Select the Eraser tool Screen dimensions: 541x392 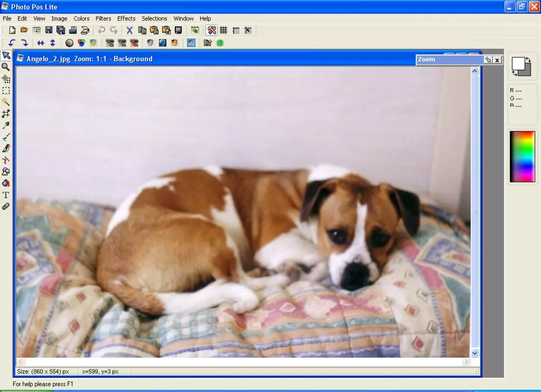click(6, 206)
